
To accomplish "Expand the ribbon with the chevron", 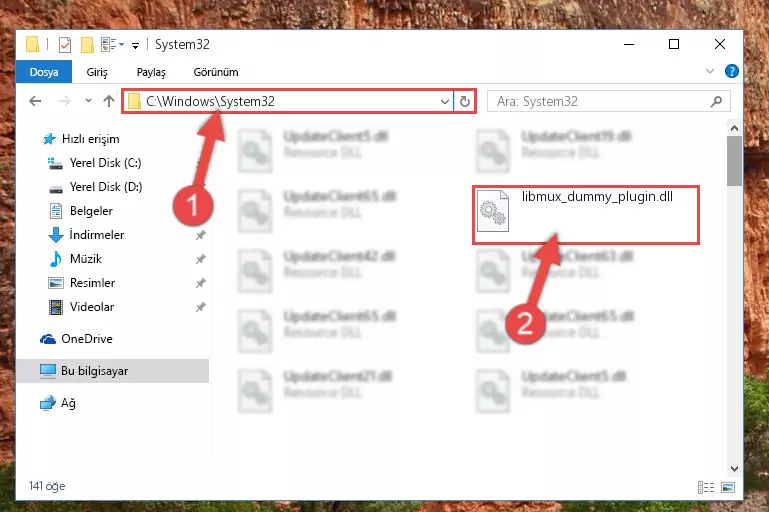I will pyautogui.click(x=710, y=72).
